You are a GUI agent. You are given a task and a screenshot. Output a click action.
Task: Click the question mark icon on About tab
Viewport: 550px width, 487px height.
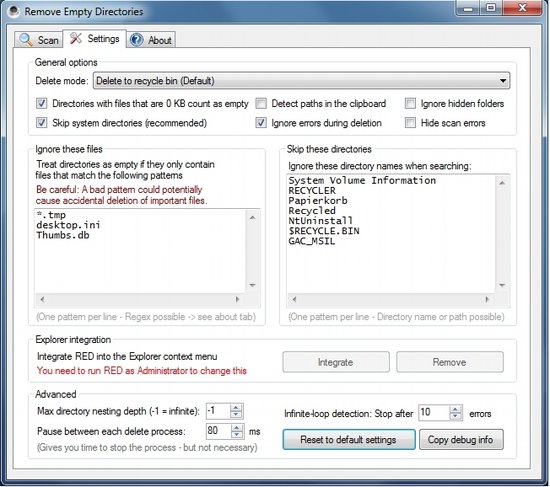pos(136,40)
